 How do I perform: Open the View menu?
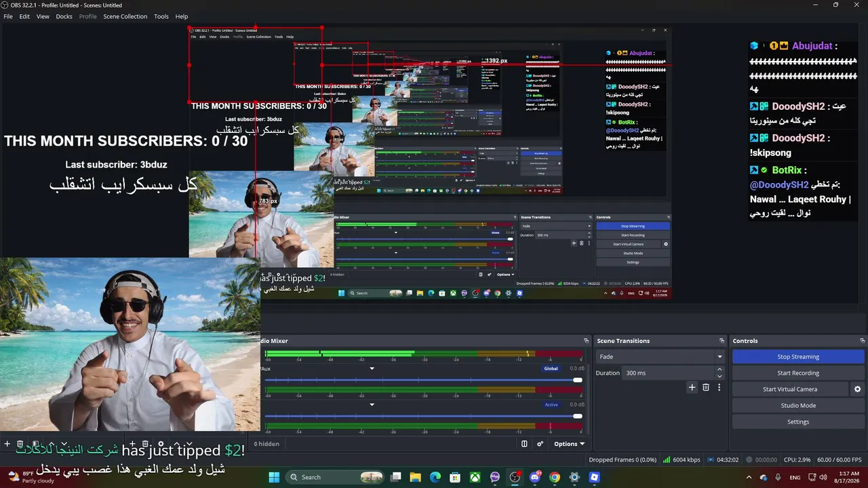pos(43,16)
